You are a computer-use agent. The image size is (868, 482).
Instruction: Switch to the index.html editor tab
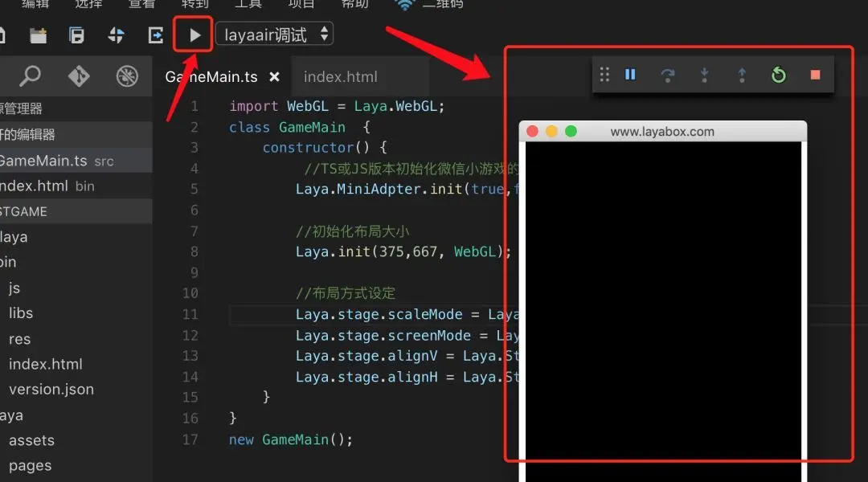341,77
